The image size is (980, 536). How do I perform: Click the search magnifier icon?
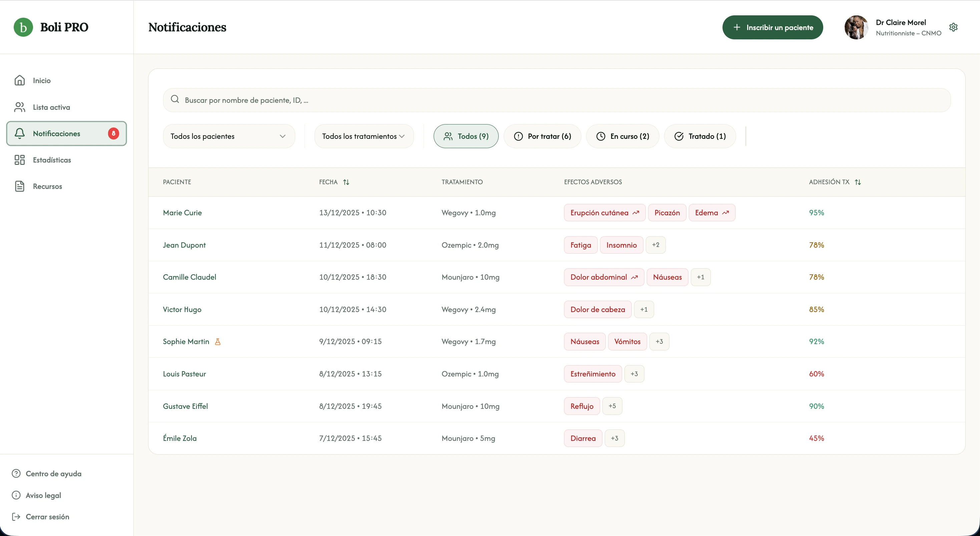[x=175, y=99]
